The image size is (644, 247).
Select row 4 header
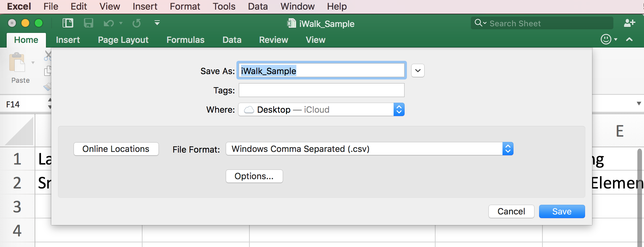click(x=17, y=230)
